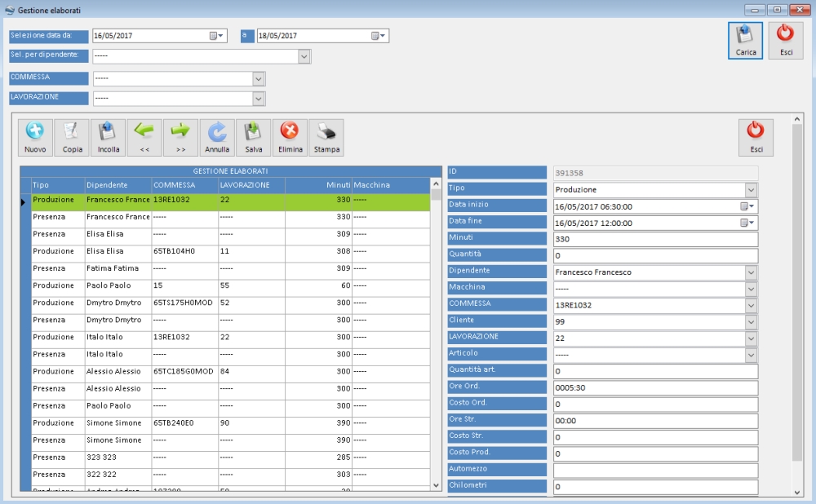The image size is (816, 504).
Task: Open the Macchina dropdown in details
Action: [x=751, y=290]
